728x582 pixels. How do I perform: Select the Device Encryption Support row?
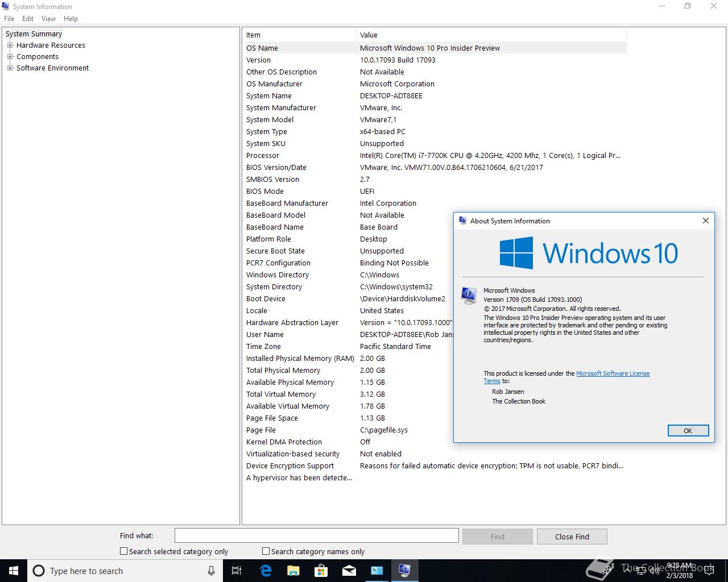coord(436,466)
